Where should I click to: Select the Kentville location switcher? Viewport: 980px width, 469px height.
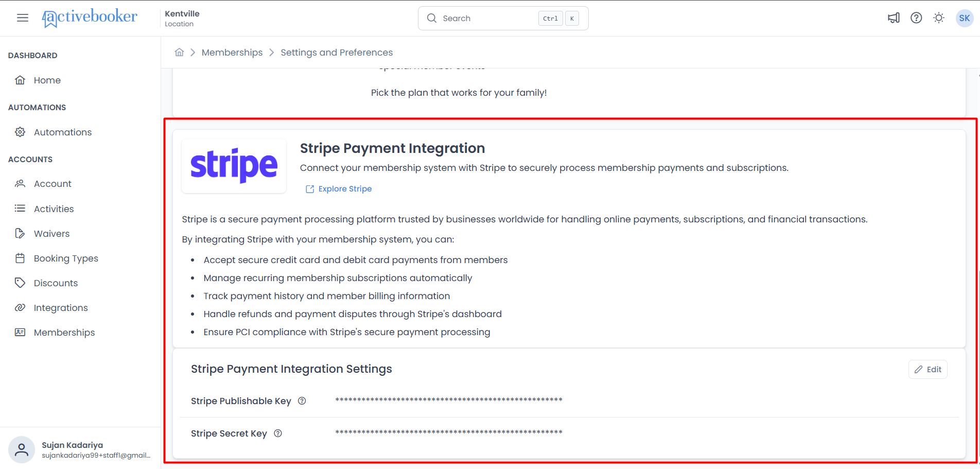[182, 18]
